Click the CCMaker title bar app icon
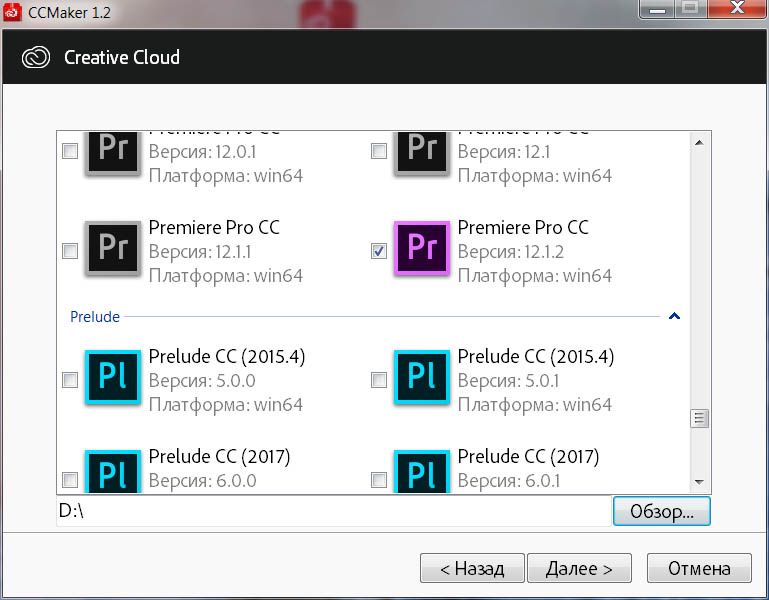 click(12, 12)
